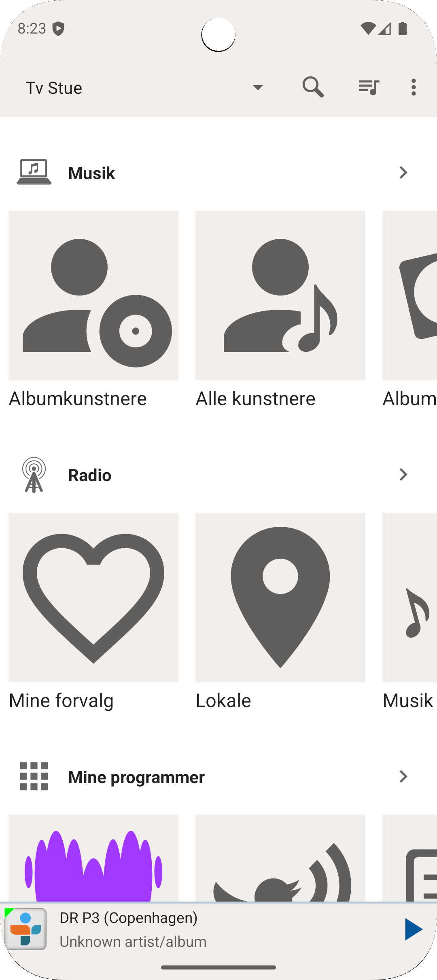Tap the Mine programmer grid icon

[x=34, y=776]
